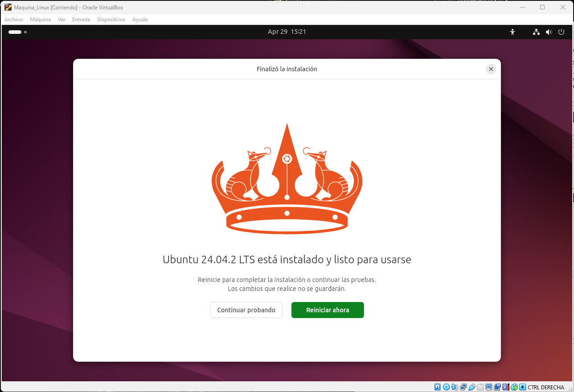Click the volume speaker icon in top bar
The image size is (574, 392).
(549, 32)
